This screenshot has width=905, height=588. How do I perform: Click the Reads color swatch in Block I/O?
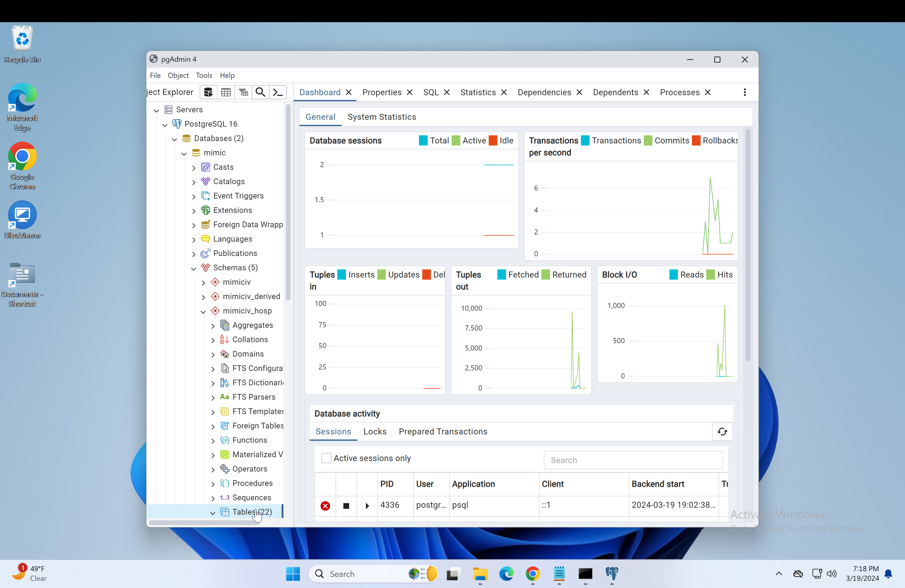(x=673, y=275)
